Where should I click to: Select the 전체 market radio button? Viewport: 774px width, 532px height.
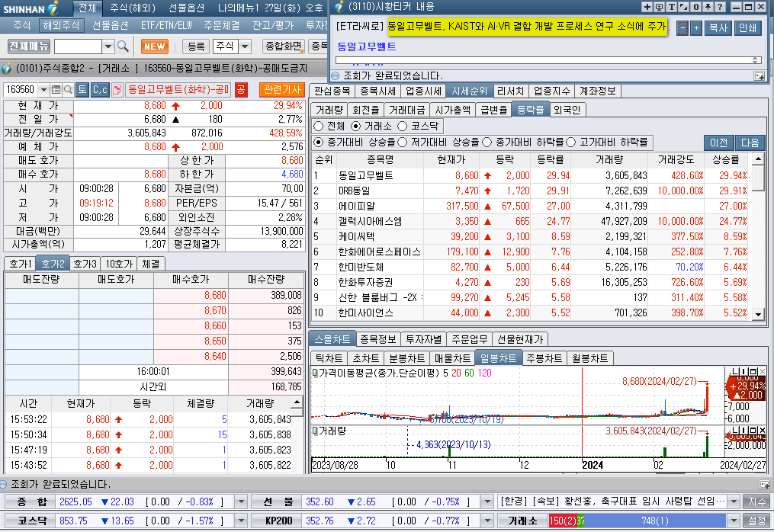pos(319,127)
